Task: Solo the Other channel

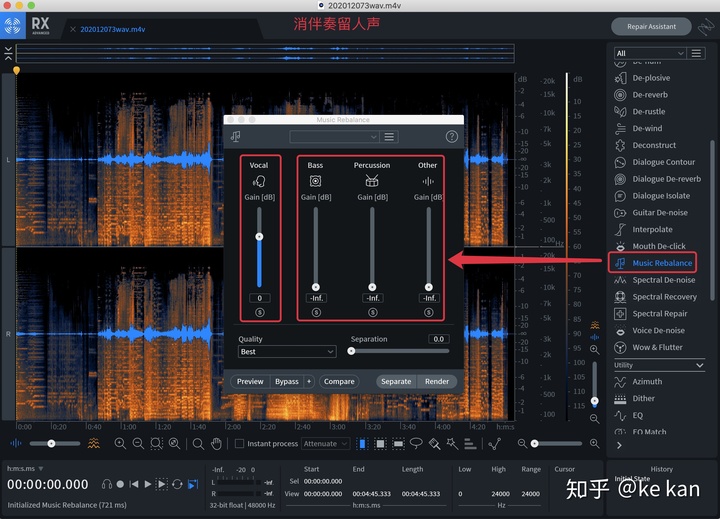Action: [428, 312]
